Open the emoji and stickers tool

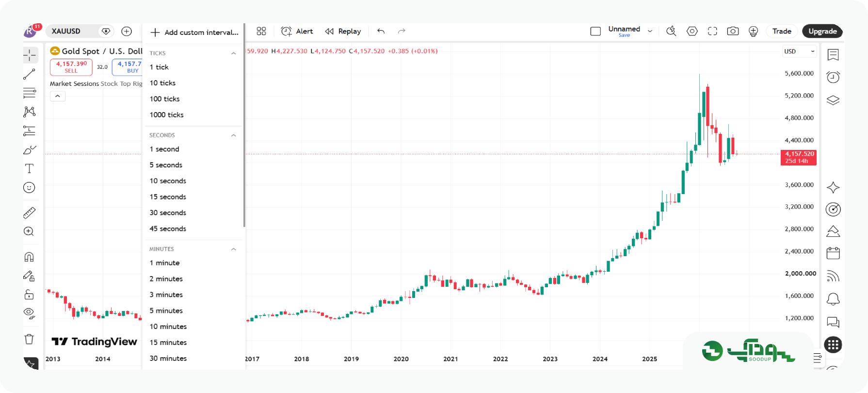click(30, 188)
